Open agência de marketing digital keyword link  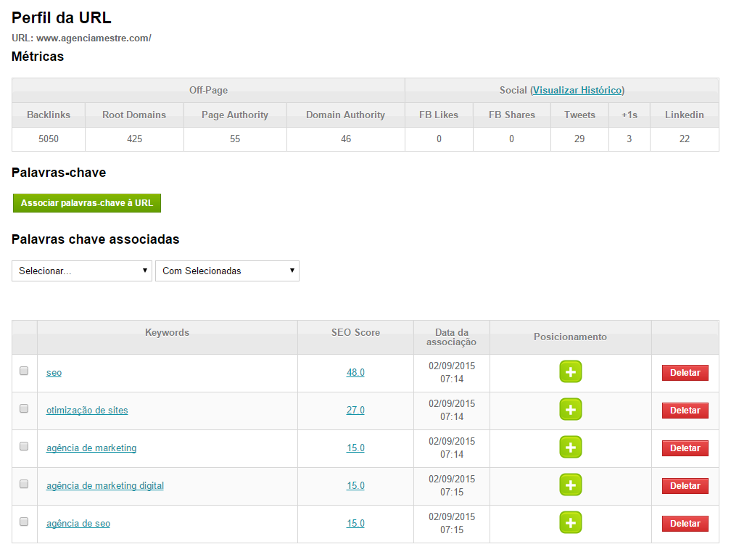pyautogui.click(x=105, y=486)
